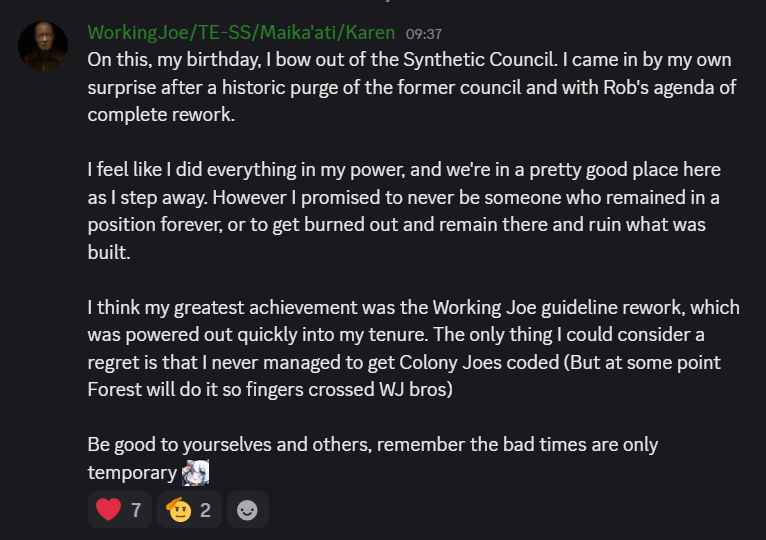Screen dimensions: 766x540
Task: Click the custom emoji after "temporary"
Action: tap(196, 472)
